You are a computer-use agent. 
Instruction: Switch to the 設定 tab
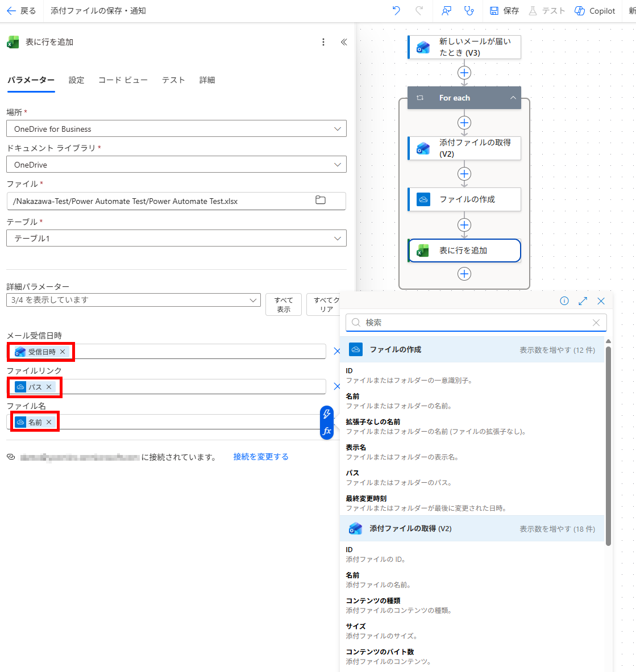click(x=76, y=80)
